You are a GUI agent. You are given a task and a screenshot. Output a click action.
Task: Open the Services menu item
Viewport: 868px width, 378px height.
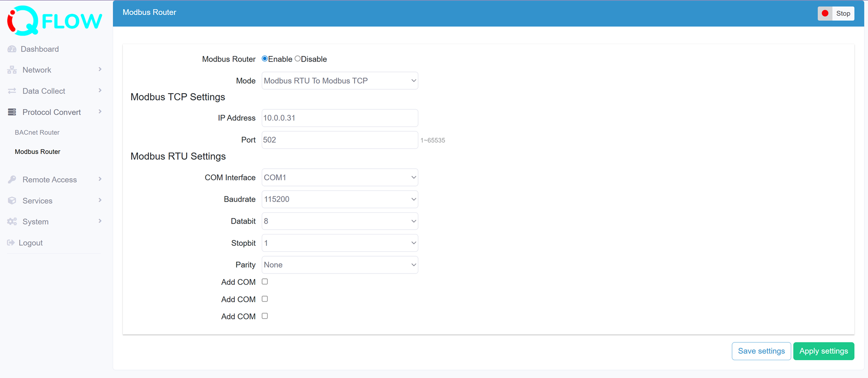pos(37,201)
